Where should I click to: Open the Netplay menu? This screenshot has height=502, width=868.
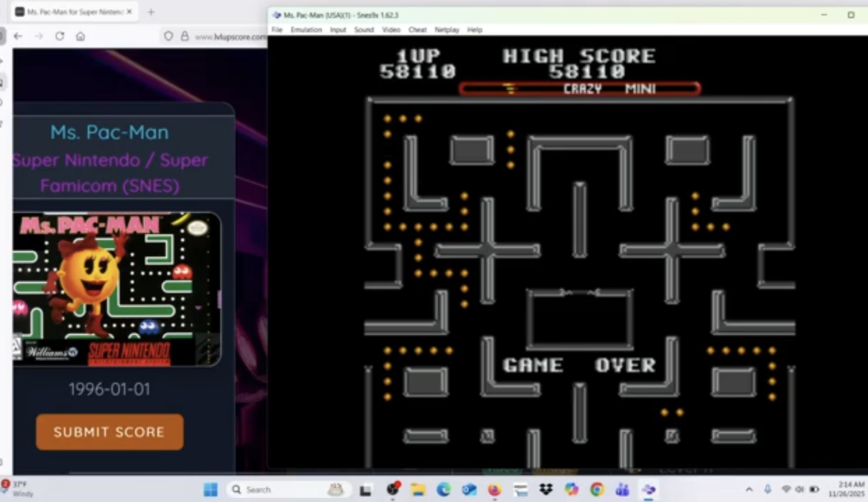pyautogui.click(x=446, y=30)
